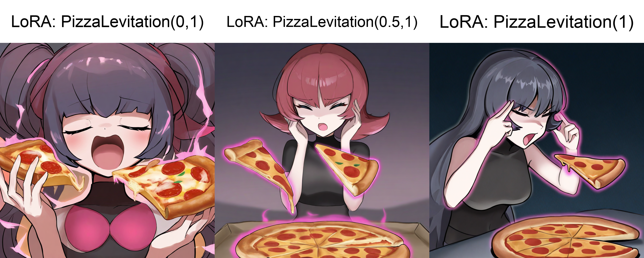
Task: Click the "LoRA: PizzaLevitation(1)" caption
Action: click(536, 22)
